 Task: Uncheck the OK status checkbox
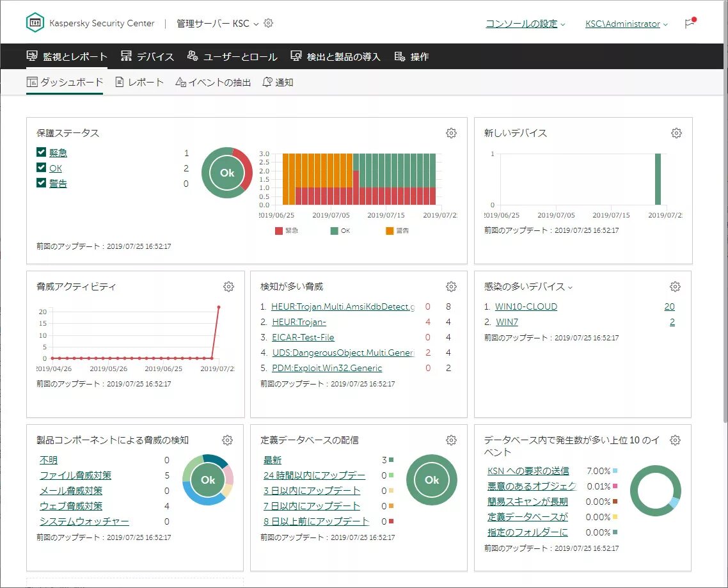(x=41, y=167)
